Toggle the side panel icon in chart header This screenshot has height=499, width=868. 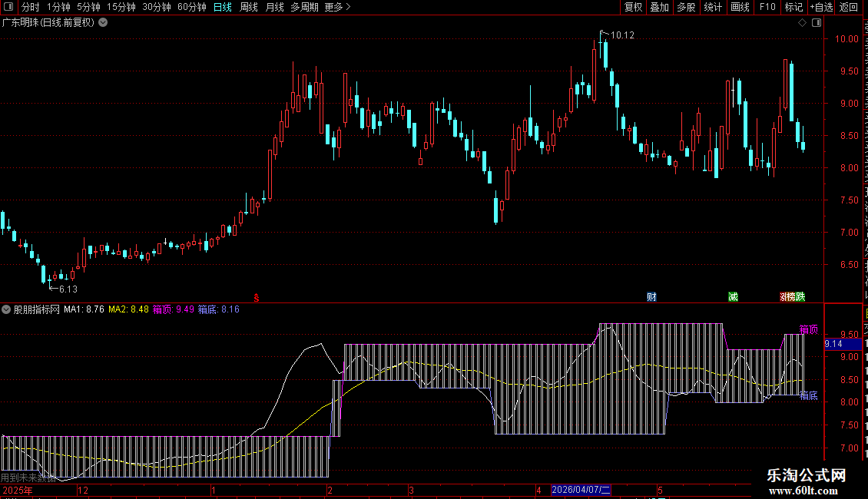point(817,23)
